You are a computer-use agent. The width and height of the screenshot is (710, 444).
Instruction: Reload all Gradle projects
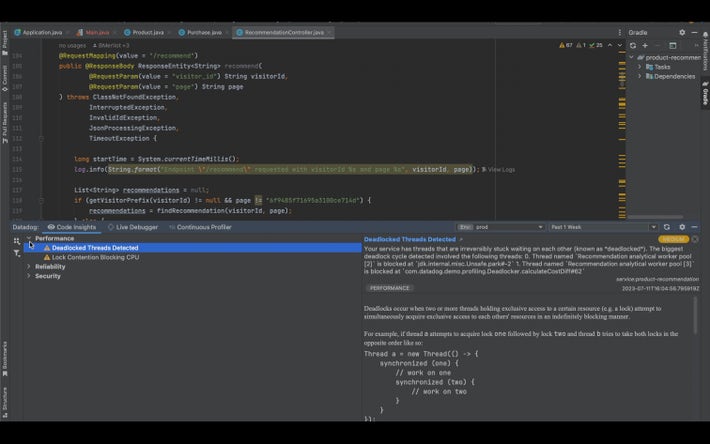(x=633, y=45)
